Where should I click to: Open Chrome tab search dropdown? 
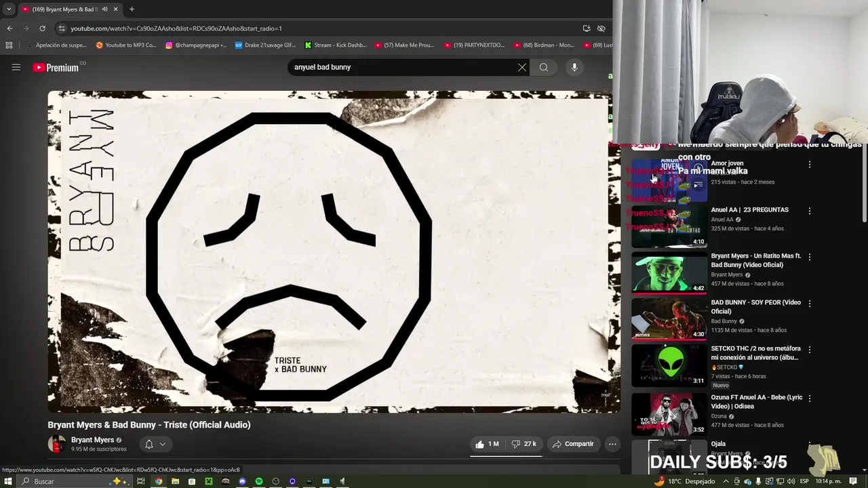tap(8, 9)
